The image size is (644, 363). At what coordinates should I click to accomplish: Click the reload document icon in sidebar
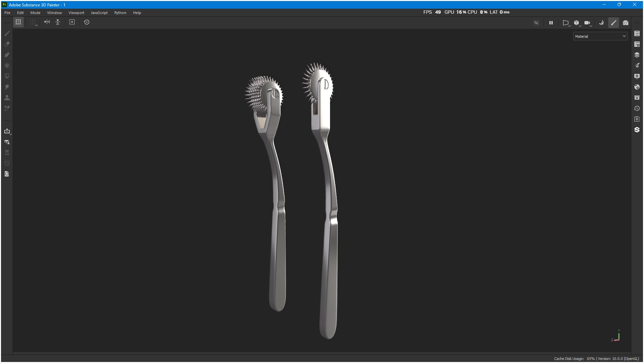click(7, 174)
